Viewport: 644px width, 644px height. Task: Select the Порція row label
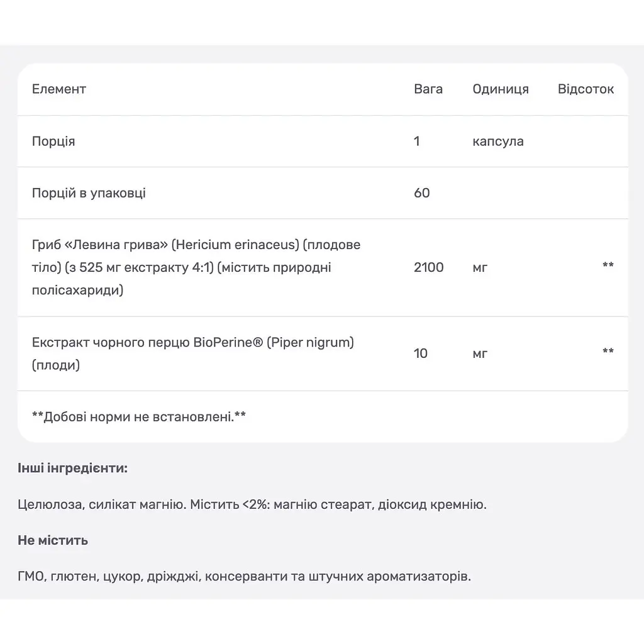(53, 142)
